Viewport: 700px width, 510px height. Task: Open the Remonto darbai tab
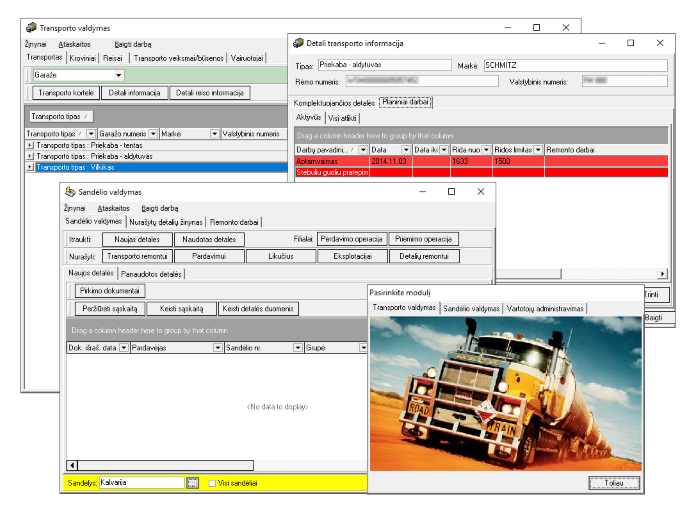click(x=234, y=222)
